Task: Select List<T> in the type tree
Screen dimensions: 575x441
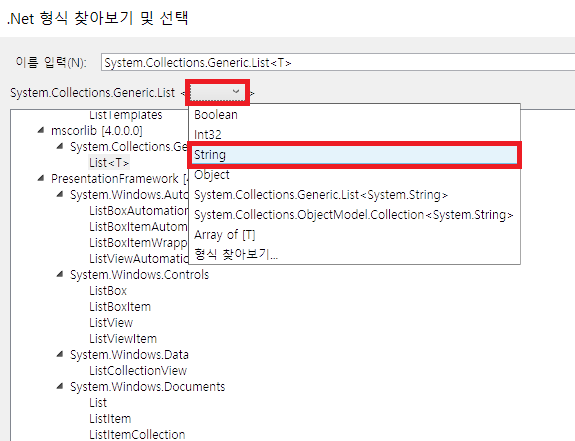Action: (109, 162)
